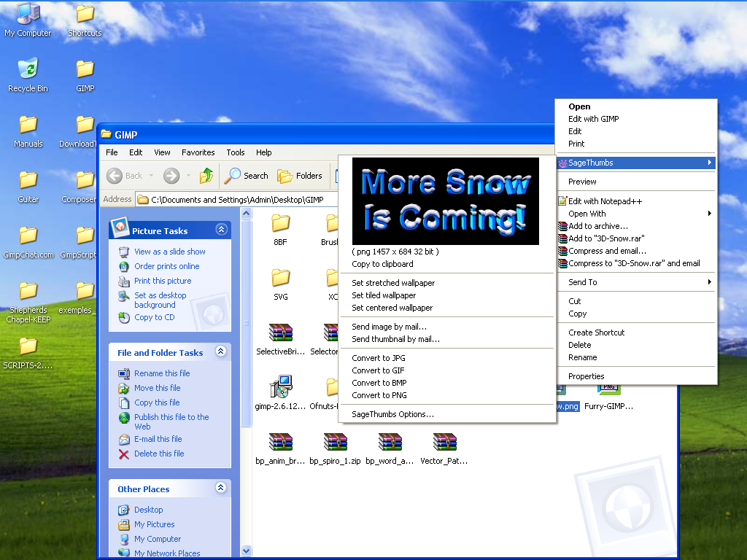Click the More Snow Is Coming preview thumbnail
The image size is (747, 560).
point(446,201)
